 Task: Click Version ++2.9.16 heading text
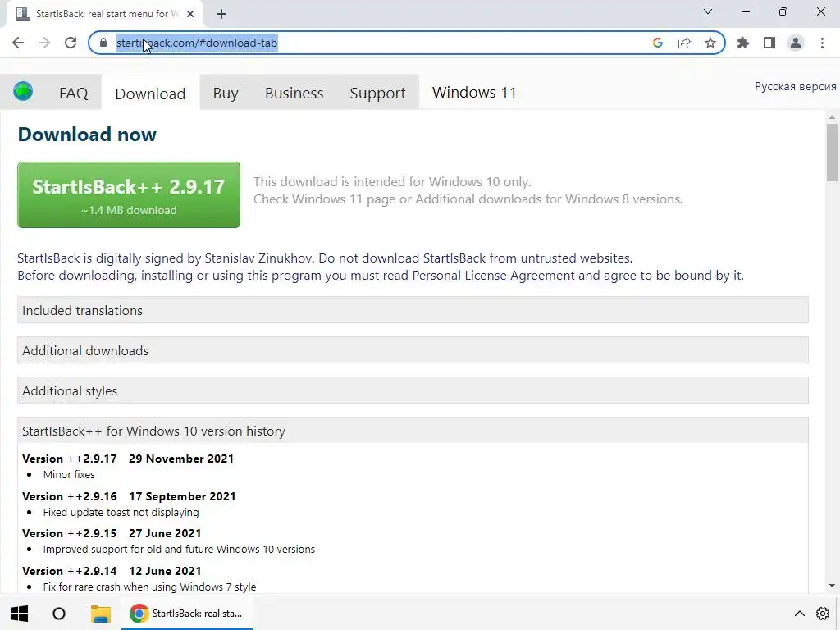coord(129,496)
